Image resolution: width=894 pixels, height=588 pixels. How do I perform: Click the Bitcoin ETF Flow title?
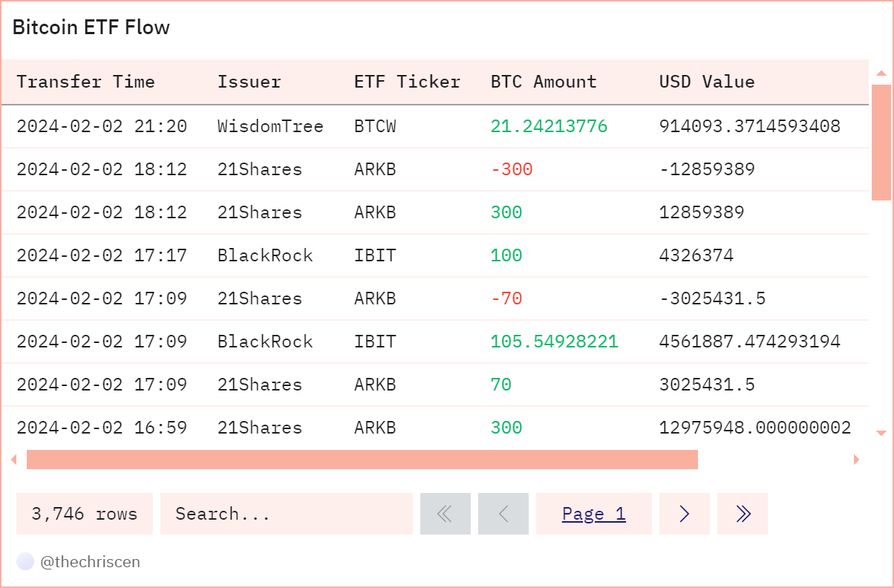point(91,28)
